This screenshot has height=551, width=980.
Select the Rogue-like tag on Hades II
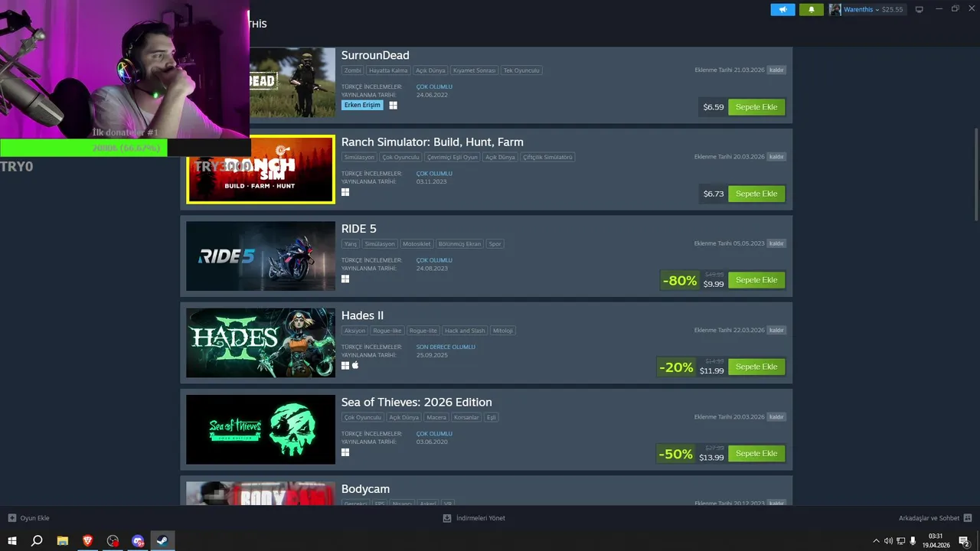click(387, 331)
